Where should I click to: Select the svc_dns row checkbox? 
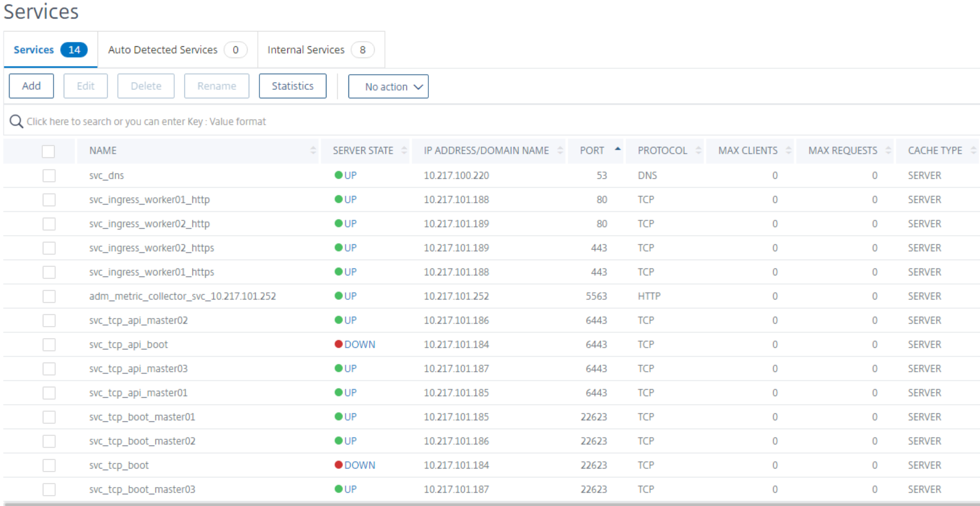pyautogui.click(x=49, y=175)
